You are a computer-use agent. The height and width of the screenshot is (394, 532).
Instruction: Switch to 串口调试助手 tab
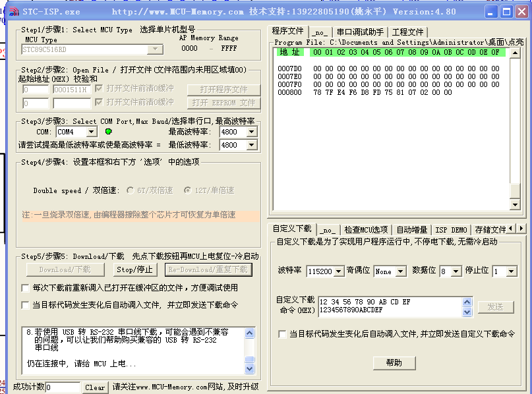pos(360,32)
